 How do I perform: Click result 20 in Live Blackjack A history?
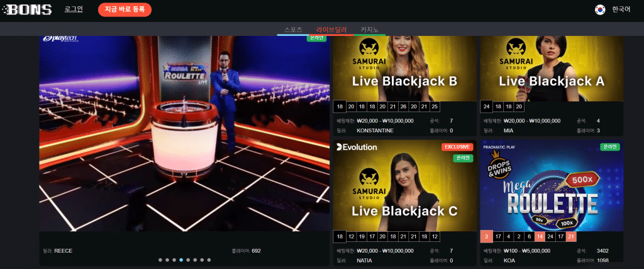(519, 107)
